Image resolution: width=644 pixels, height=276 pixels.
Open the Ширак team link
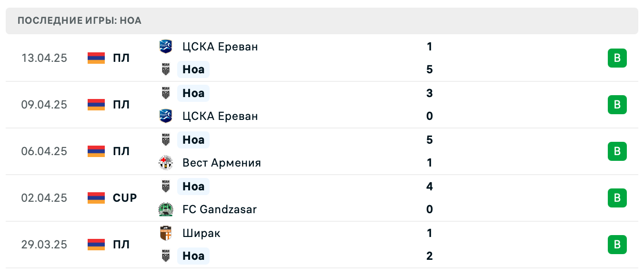coord(201,233)
